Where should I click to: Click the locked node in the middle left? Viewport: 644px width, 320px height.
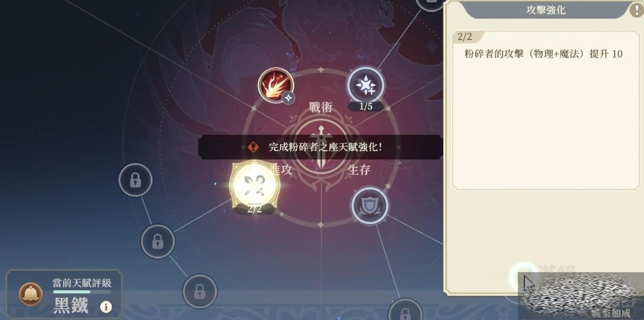click(158, 241)
